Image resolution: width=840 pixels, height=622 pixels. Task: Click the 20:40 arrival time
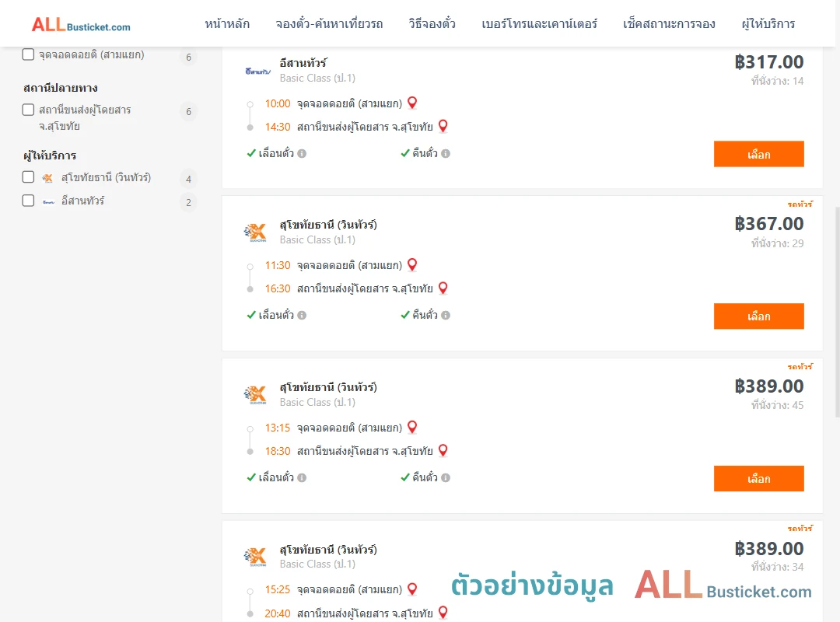[278, 613]
